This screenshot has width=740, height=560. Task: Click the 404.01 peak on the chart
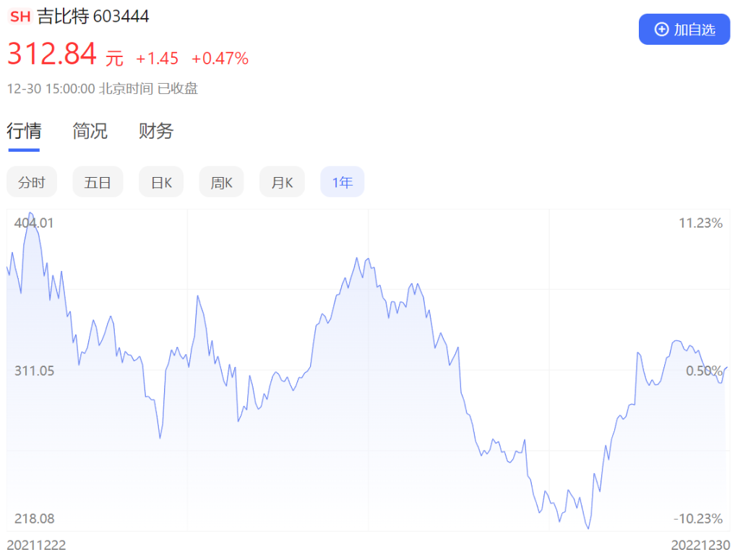point(30,213)
